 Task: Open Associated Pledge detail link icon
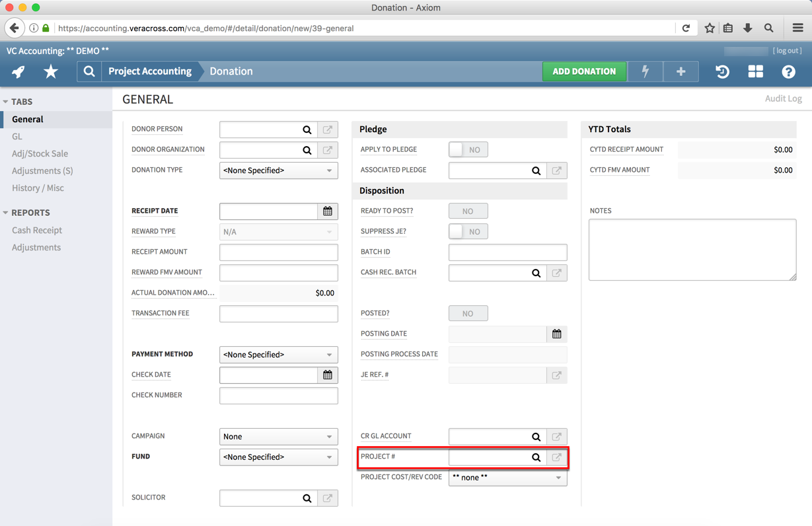coord(557,170)
